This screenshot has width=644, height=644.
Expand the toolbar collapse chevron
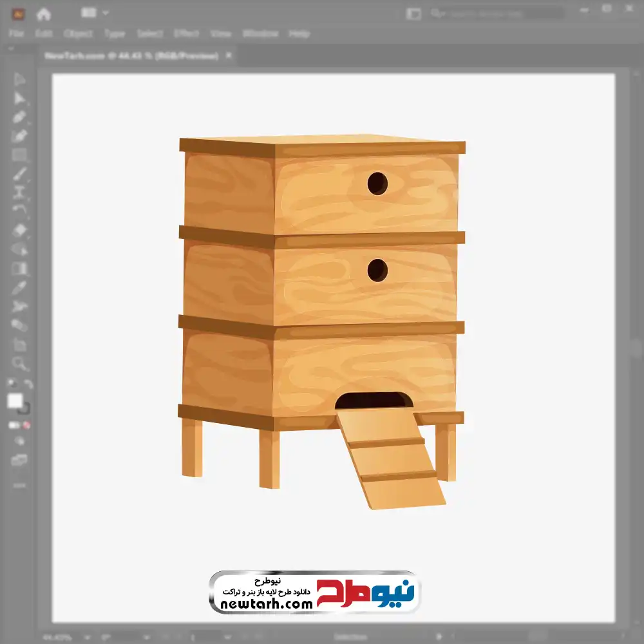[12, 49]
